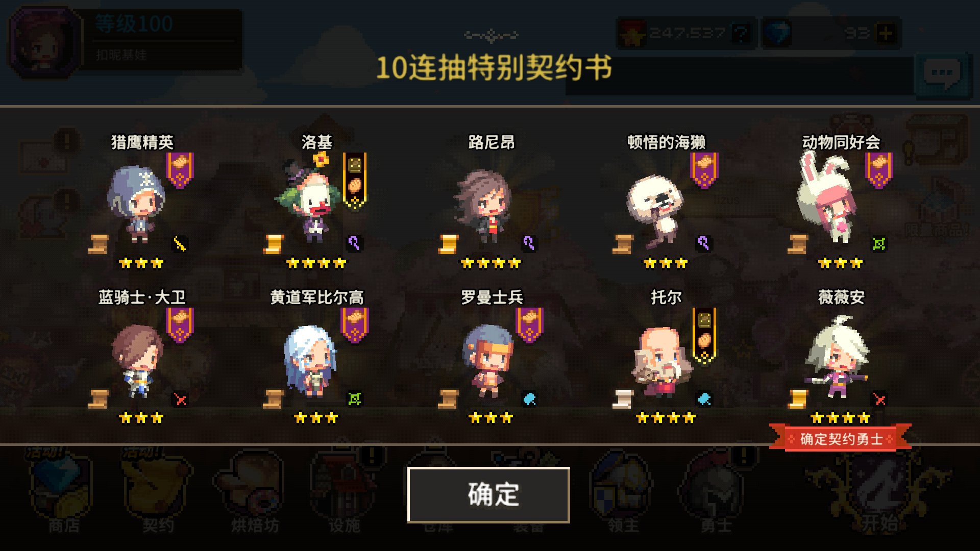Click the gold scroll icon beside 洛基
This screenshot has width=980, height=551.
point(273,244)
